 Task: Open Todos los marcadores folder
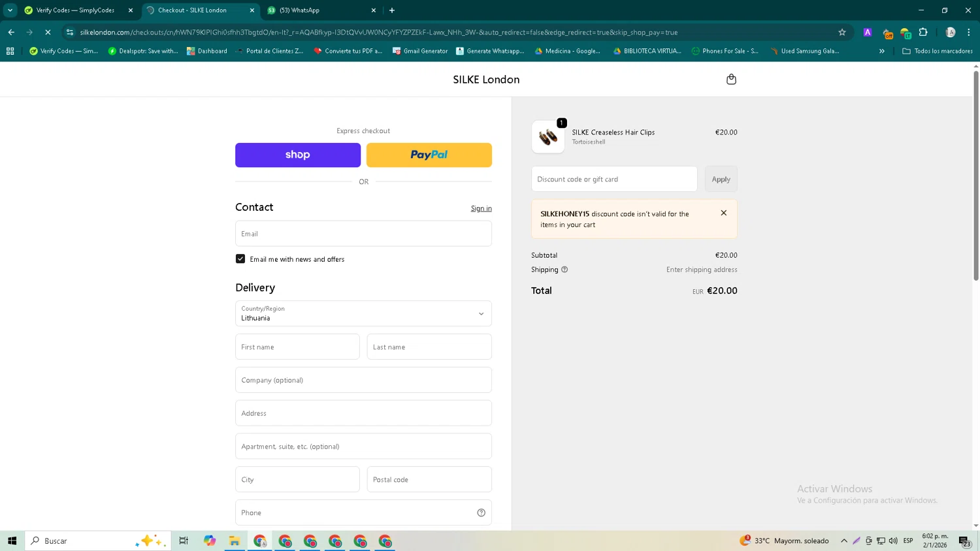(938, 51)
